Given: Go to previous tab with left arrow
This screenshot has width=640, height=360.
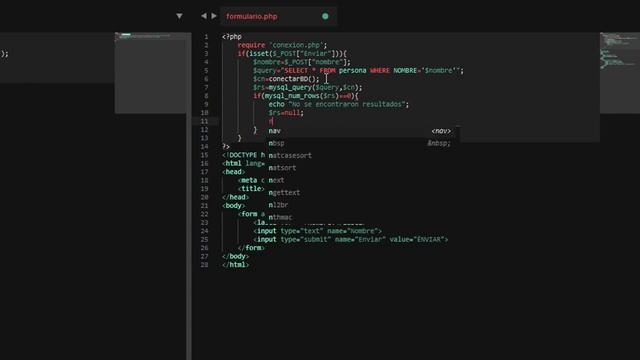Looking at the screenshot, I should (x=203, y=16).
